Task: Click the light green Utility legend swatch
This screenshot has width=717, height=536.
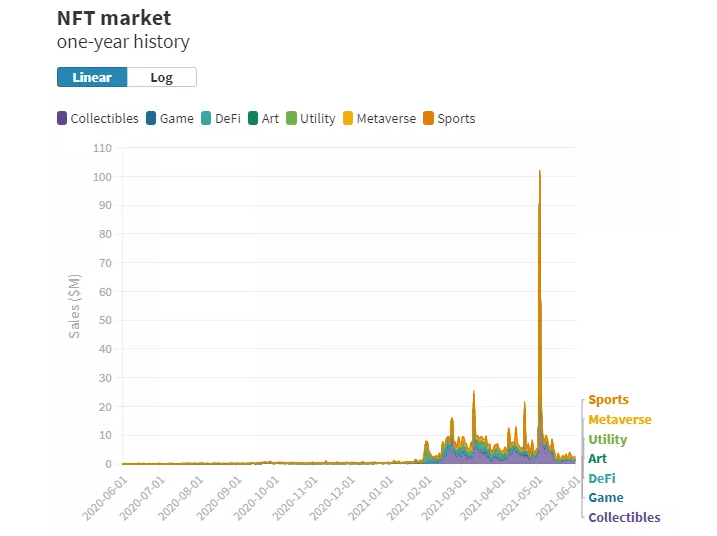Action: tap(291, 118)
